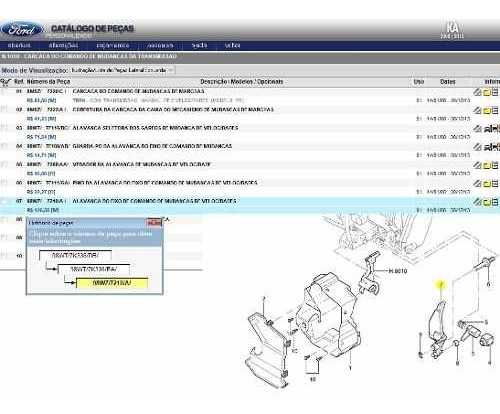Click the Descrição column header
This screenshot has width=500, height=414.
tap(242, 82)
